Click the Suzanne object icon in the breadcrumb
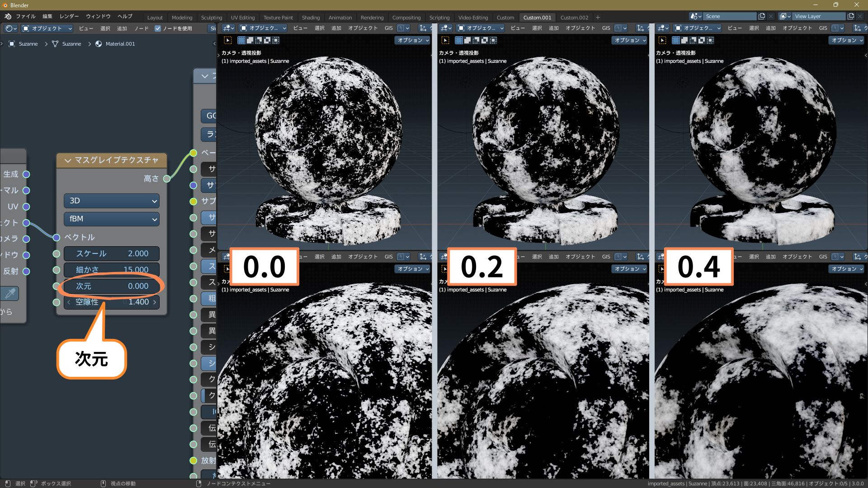Viewport: 868px width, 488px height. pos(12,44)
